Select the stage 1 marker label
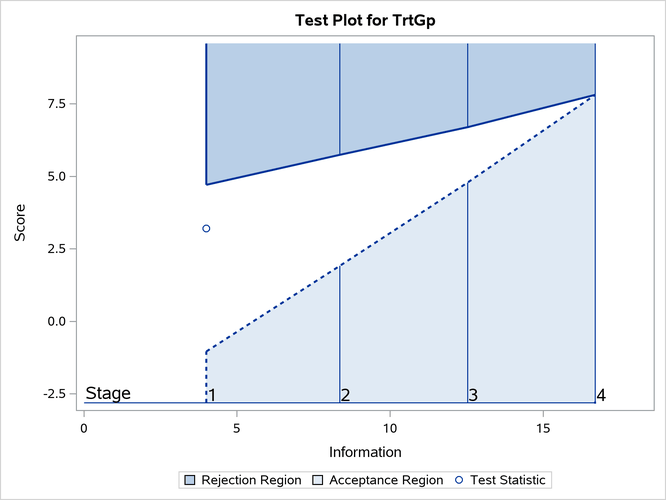Screen dimensions: 666x500 (212, 395)
